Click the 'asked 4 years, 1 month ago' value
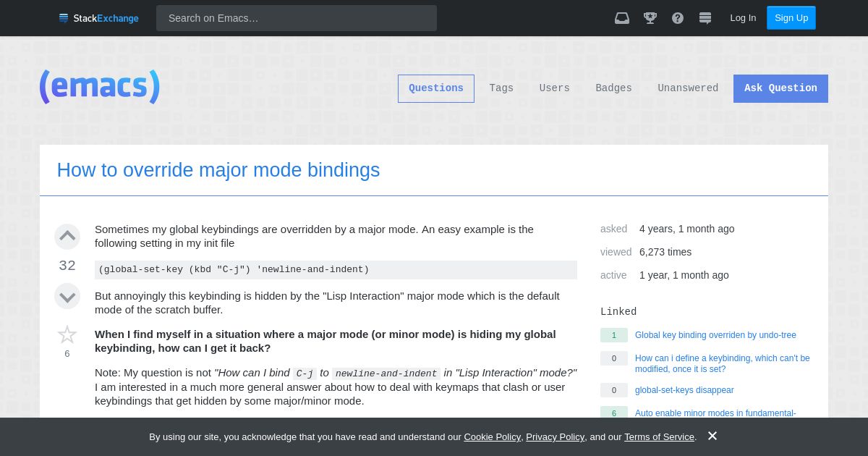Screen dimensions: 868x456 click(686, 229)
